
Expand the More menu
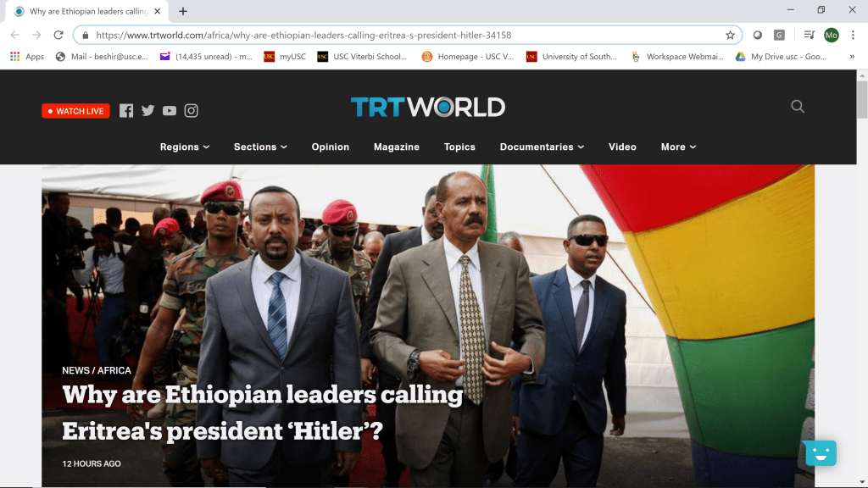(x=678, y=147)
